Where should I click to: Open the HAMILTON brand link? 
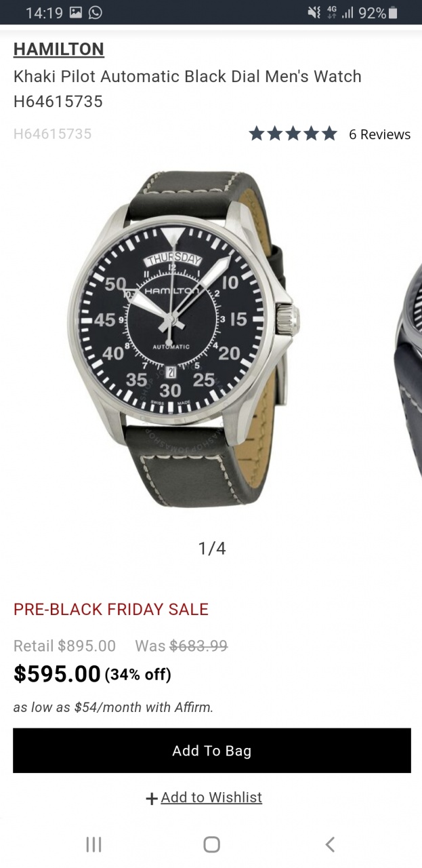59,49
